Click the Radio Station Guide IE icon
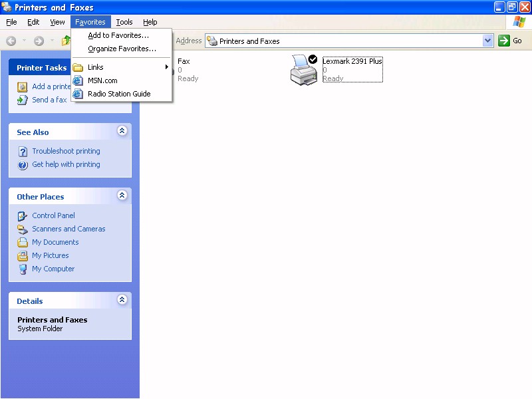532x399 pixels. point(78,94)
